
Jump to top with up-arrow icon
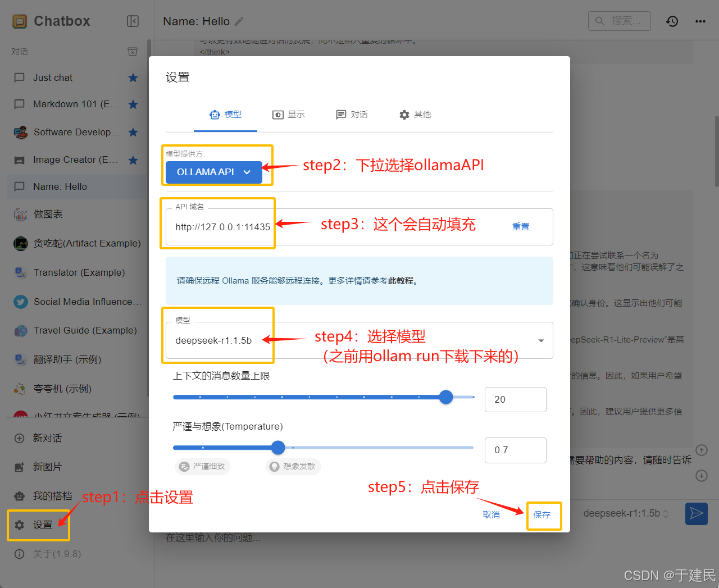pyautogui.click(x=702, y=450)
